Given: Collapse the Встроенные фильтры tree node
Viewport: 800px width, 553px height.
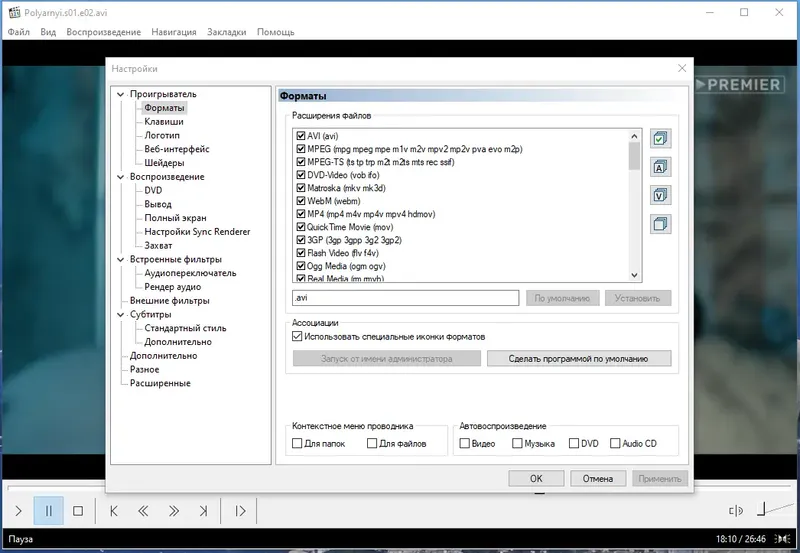Looking at the screenshot, I should (120, 260).
